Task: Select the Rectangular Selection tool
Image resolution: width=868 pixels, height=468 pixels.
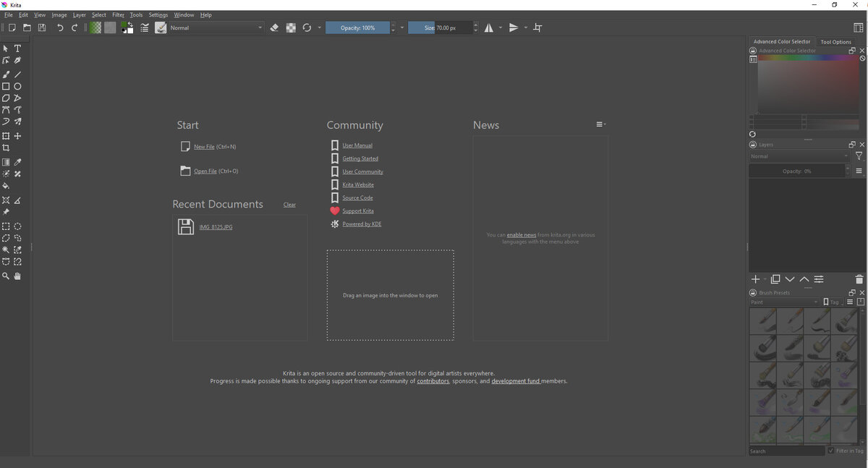Action: coord(6,226)
